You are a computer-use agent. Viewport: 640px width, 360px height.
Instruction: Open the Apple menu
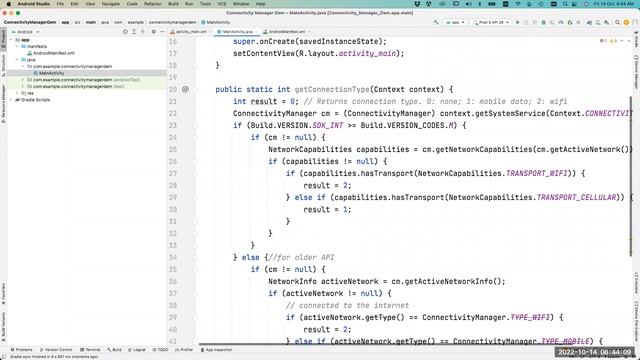(8, 4)
